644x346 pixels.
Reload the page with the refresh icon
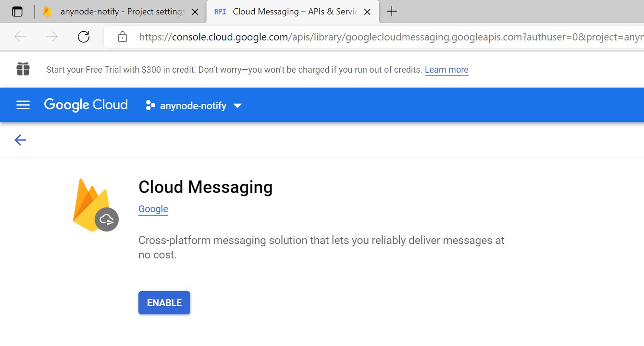[84, 37]
